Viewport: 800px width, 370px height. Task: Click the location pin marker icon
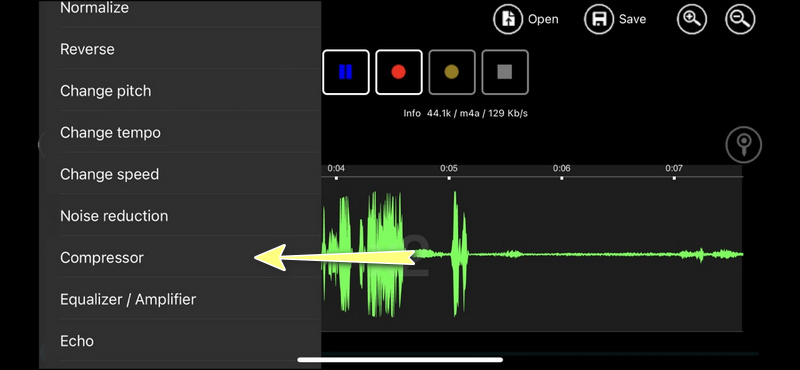(x=744, y=145)
